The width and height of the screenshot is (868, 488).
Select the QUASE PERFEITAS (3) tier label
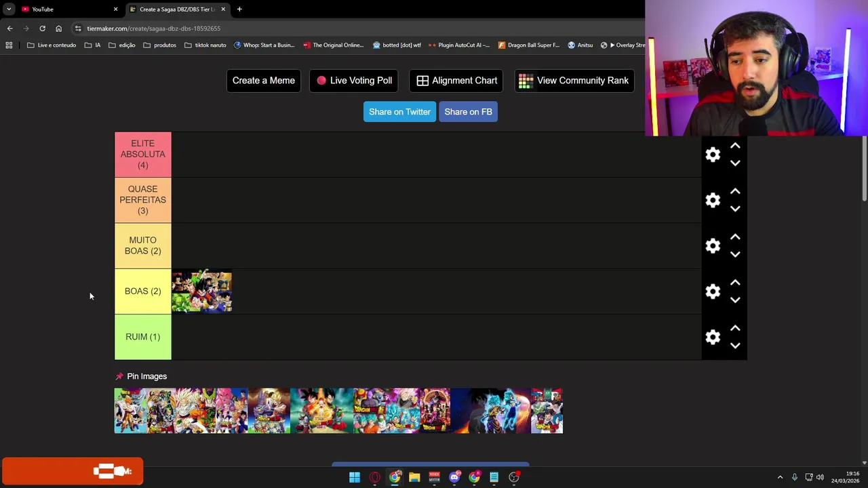(142, 200)
